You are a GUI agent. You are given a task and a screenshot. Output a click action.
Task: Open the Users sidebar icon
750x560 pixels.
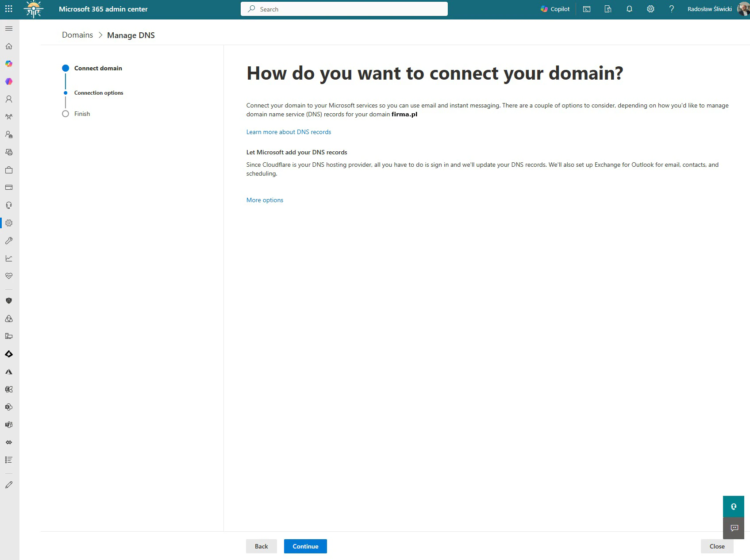(x=9, y=99)
